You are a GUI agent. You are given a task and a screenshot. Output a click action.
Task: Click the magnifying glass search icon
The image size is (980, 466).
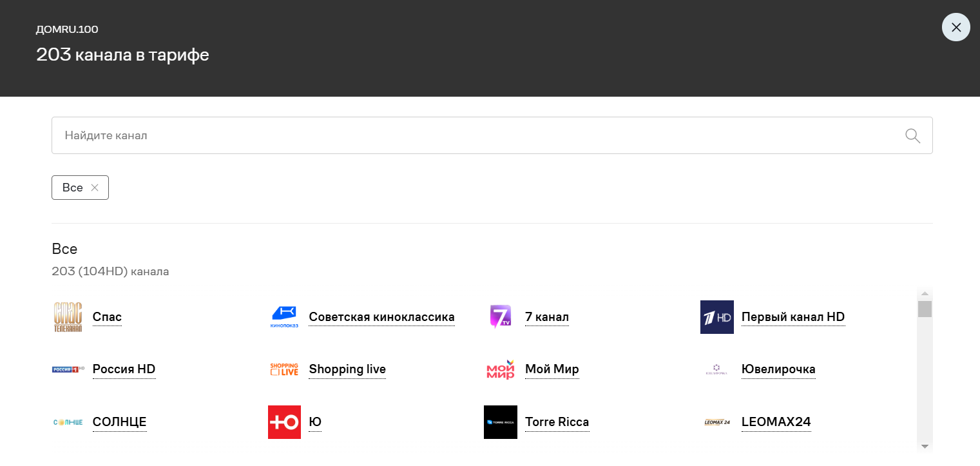click(x=912, y=135)
